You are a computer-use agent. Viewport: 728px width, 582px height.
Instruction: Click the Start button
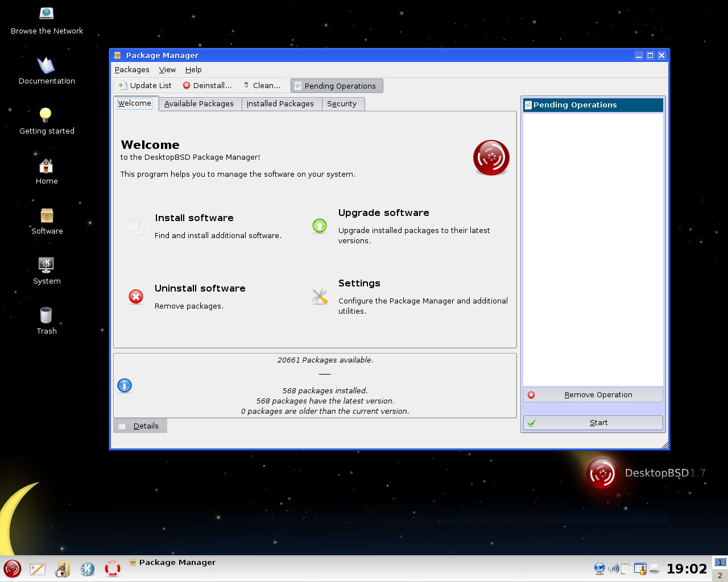pos(593,423)
